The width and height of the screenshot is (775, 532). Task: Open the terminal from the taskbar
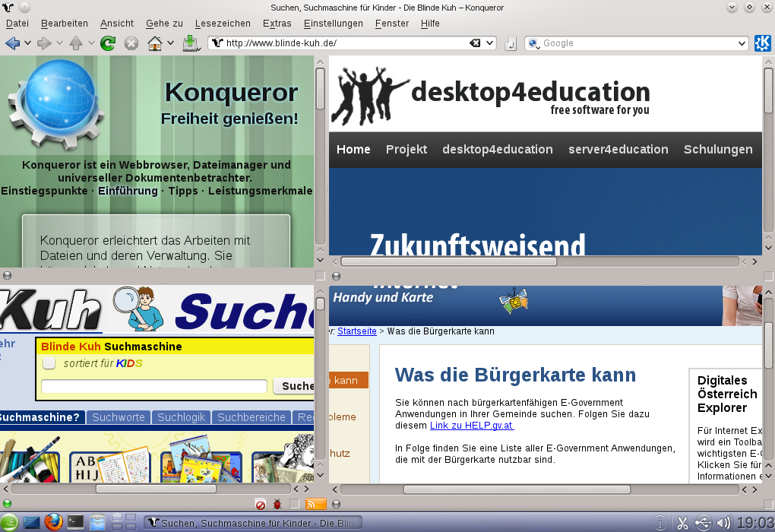point(76,522)
